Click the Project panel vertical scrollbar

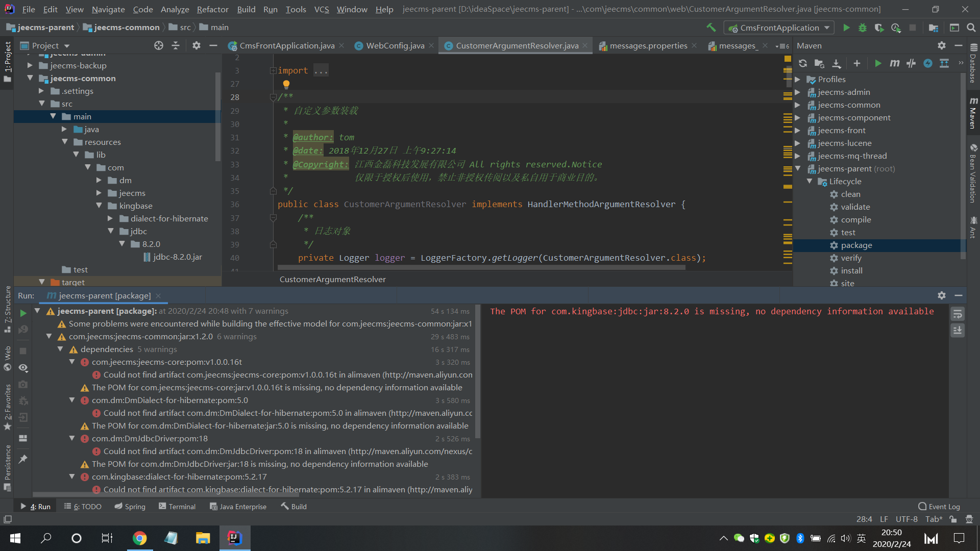pos(218,117)
